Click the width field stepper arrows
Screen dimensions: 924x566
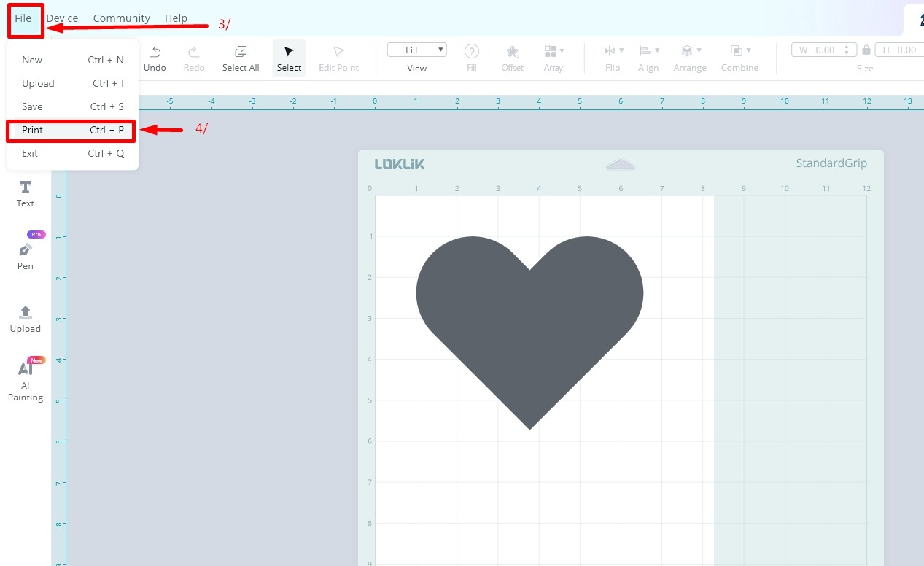pyautogui.click(x=846, y=50)
